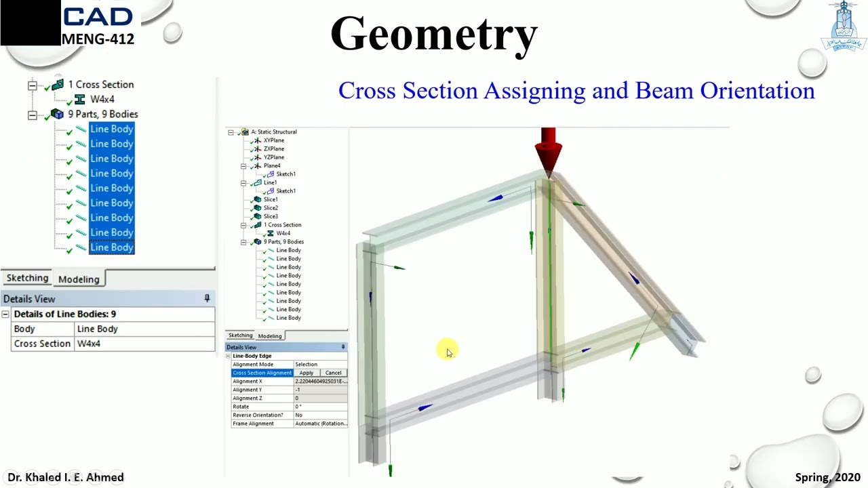Pin the small Details View panel
The image size is (868, 488).
coord(343,347)
